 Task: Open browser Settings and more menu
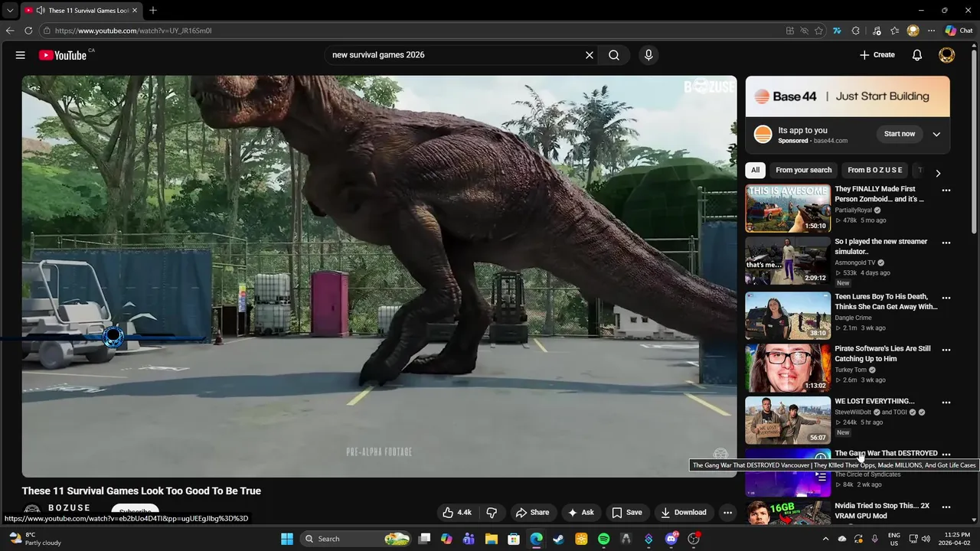[x=931, y=31]
